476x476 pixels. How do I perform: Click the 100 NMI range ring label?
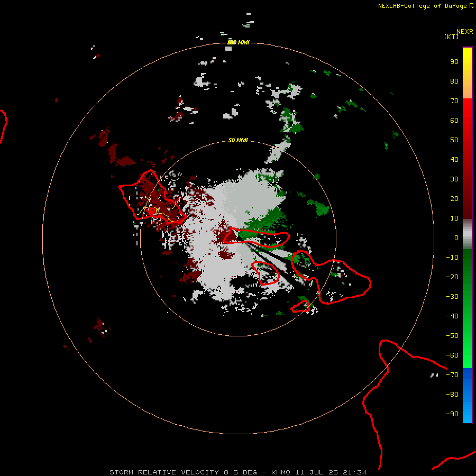(239, 42)
